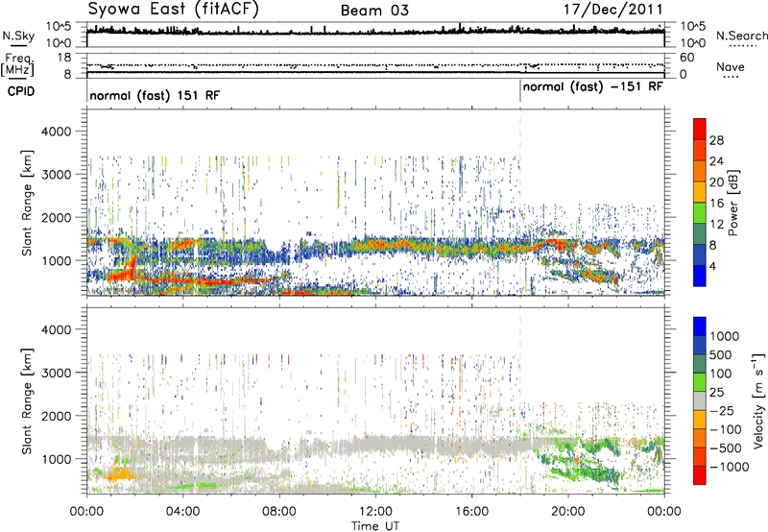768x532 pixels.
Task: Click the 'Freq. [MHz]' axis label
Action: (x=18, y=65)
